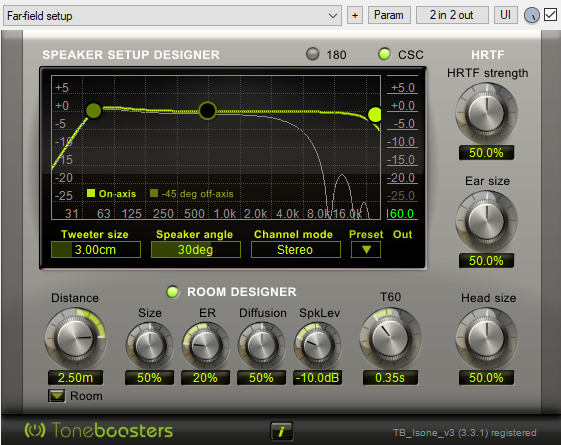Click the Size 50% value display

pos(150,378)
